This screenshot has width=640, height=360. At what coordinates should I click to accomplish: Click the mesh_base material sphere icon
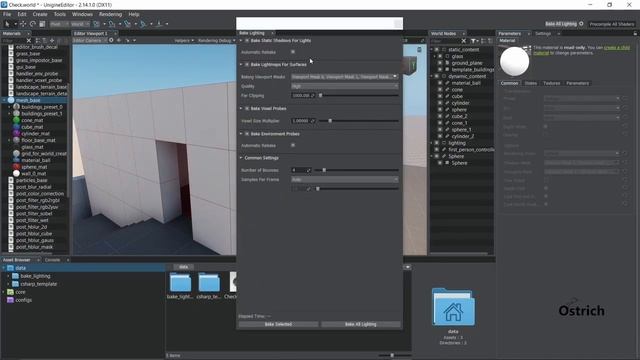[x=11, y=100]
